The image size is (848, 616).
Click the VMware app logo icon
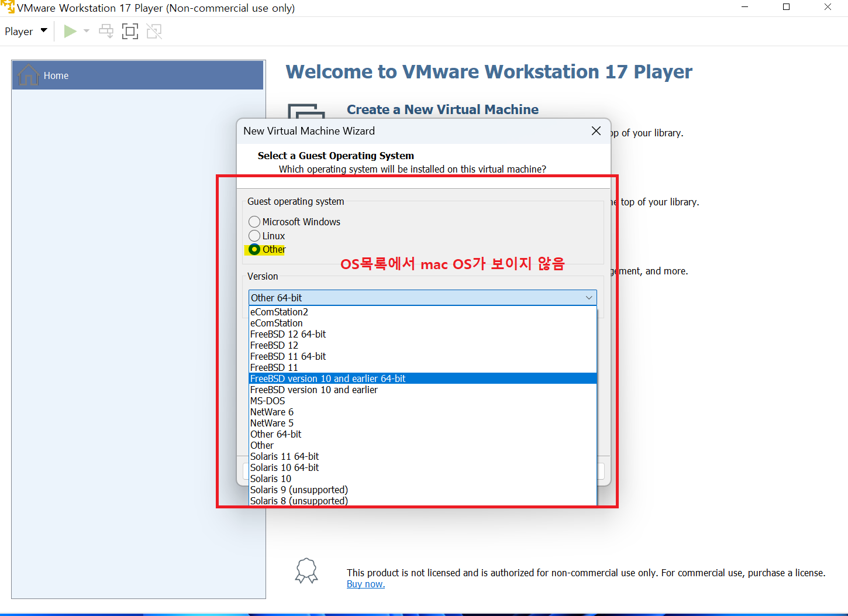point(8,8)
